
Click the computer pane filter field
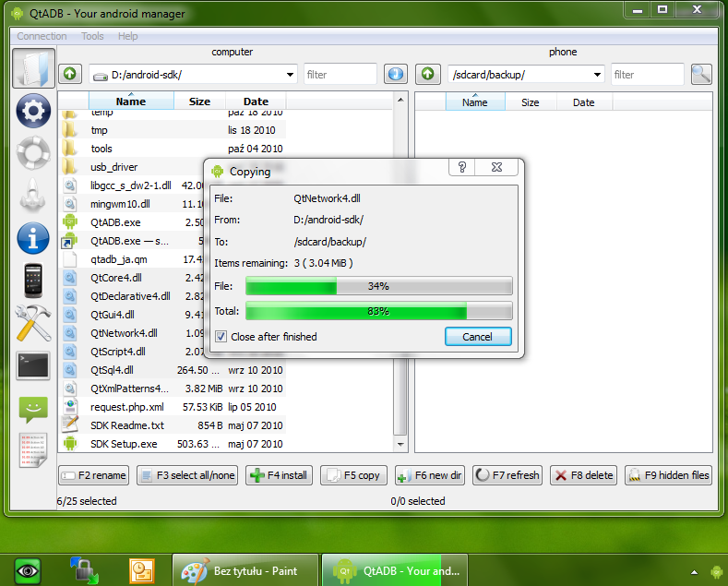tap(340, 75)
